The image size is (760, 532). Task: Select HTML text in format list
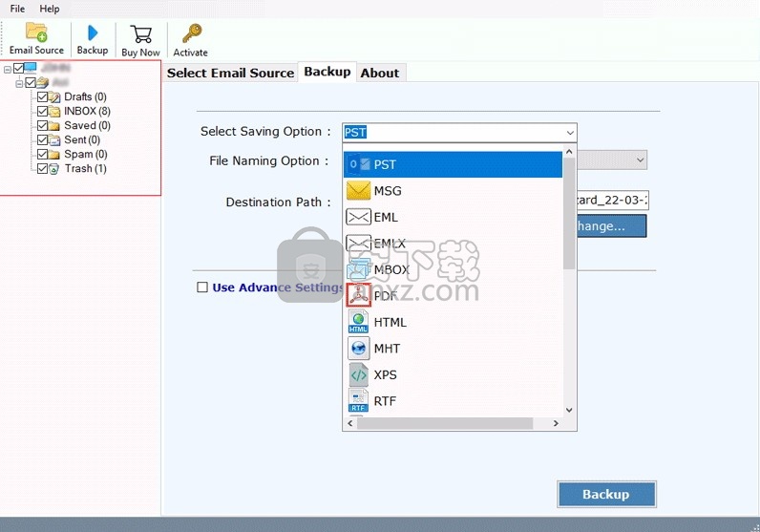point(391,322)
